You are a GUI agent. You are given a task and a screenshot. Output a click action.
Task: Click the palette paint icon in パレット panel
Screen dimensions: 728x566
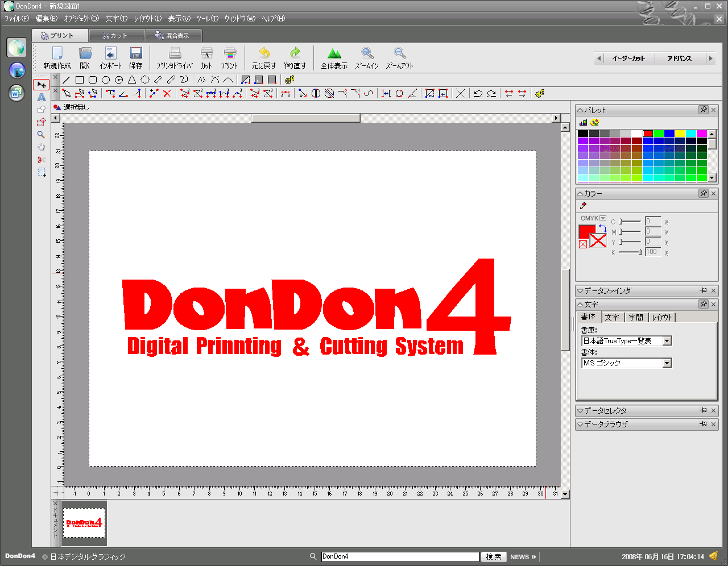(x=595, y=122)
